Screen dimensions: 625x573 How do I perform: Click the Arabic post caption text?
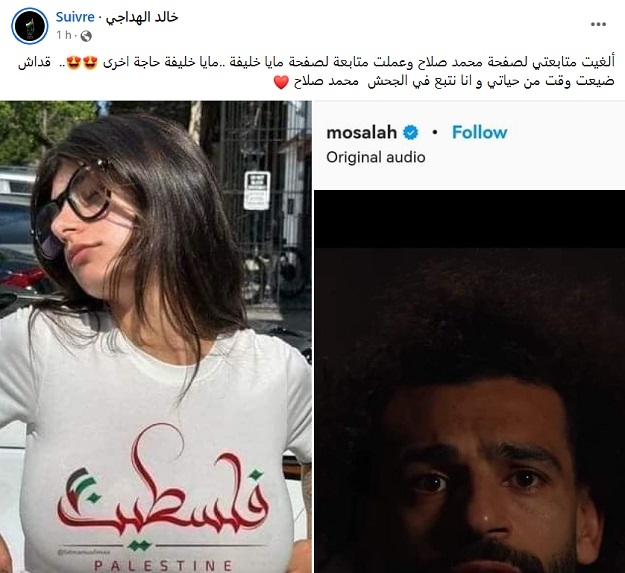click(316, 72)
